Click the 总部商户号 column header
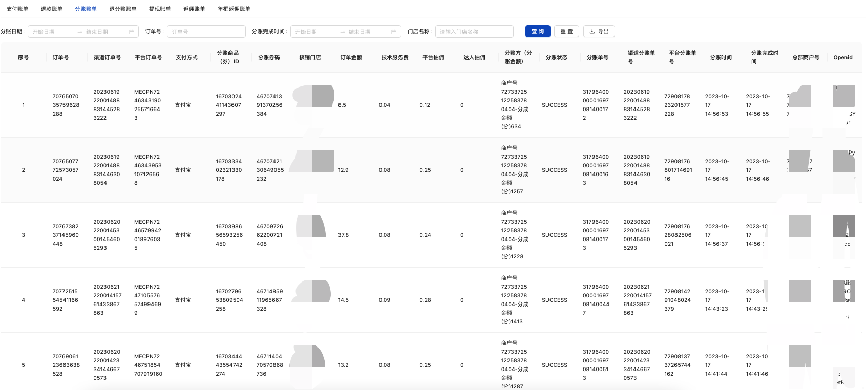This screenshot has width=868, height=390. click(x=806, y=57)
